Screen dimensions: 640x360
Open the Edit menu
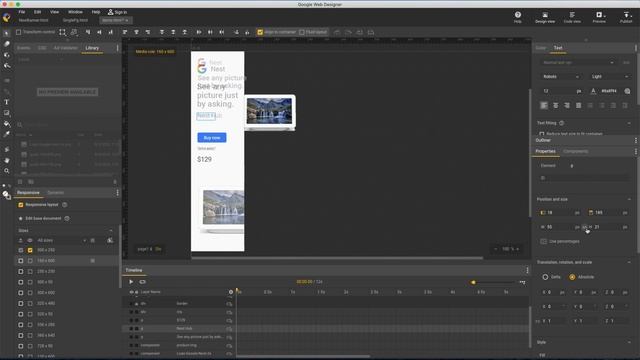pyautogui.click(x=37, y=12)
